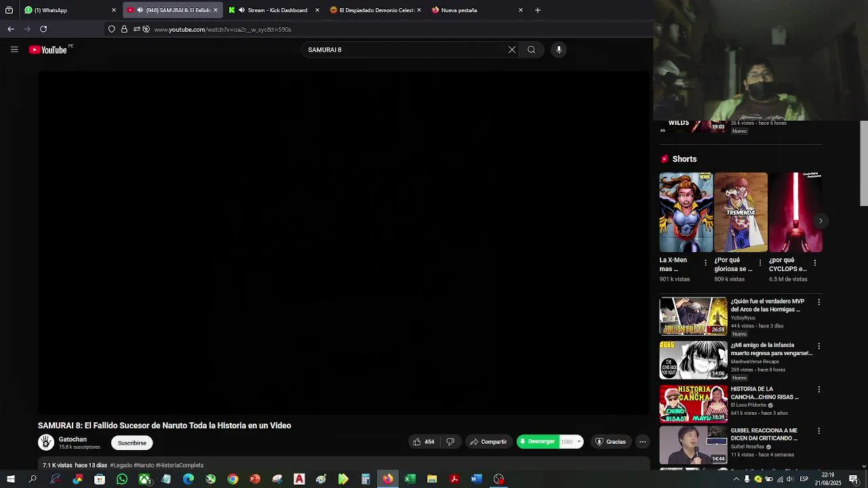Image resolution: width=868 pixels, height=488 pixels.
Task: Open GUIBEL REACCIONA video title
Action: [x=764, y=434]
